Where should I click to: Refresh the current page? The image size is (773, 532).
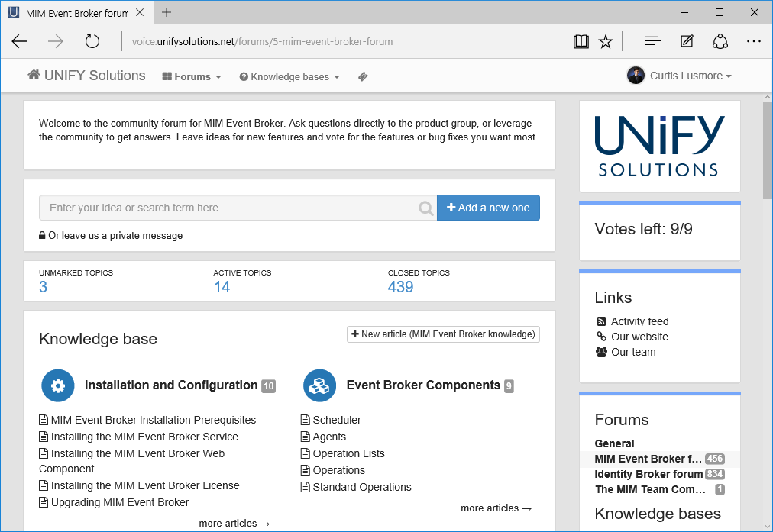92,41
